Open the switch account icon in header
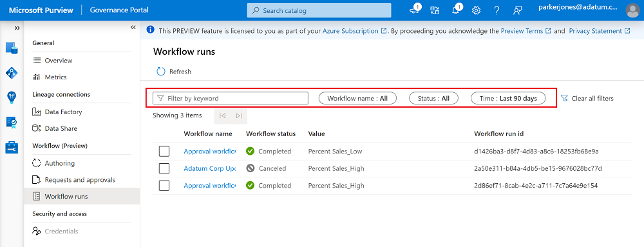 435,10
